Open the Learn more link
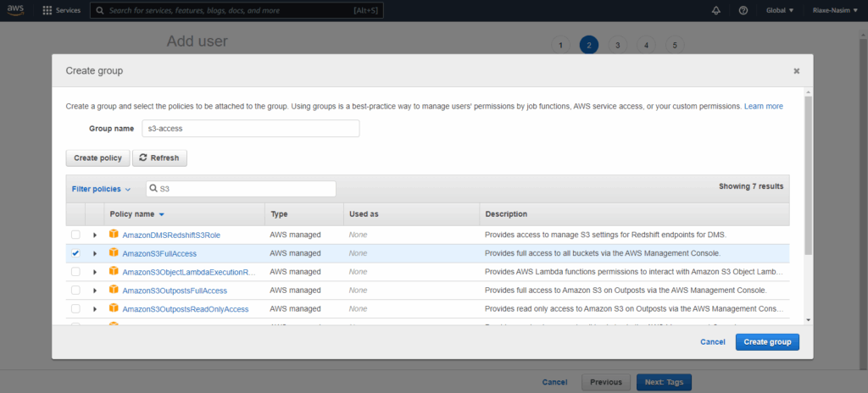The image size is (868, 393). [763, 107]
